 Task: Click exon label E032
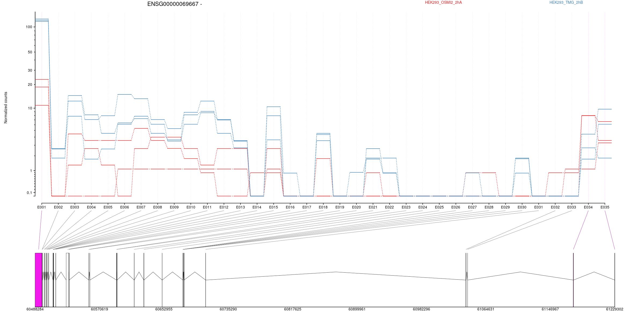(555, 207)
